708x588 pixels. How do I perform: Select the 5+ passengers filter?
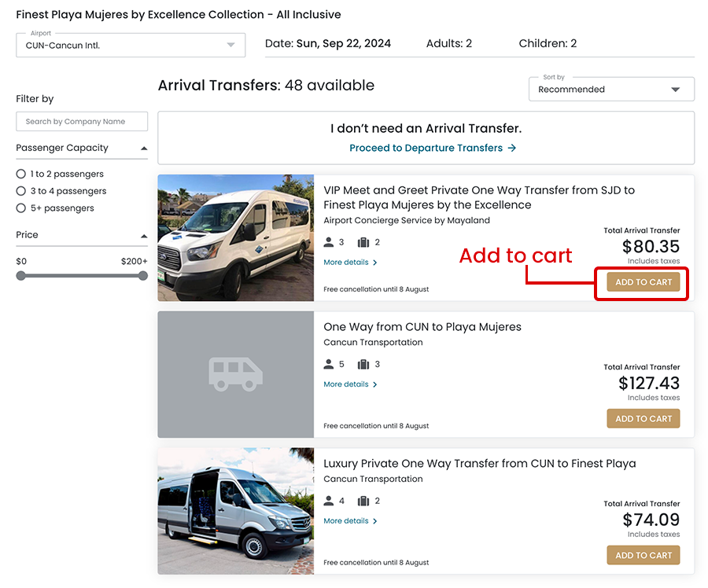coord(21,208)
